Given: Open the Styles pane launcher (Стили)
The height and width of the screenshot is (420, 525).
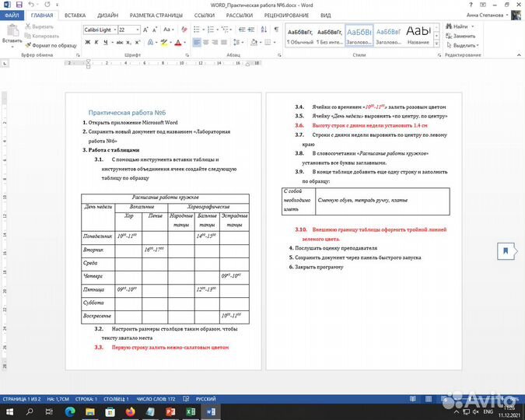Looking at the screenshot, I should click(439, 55).
